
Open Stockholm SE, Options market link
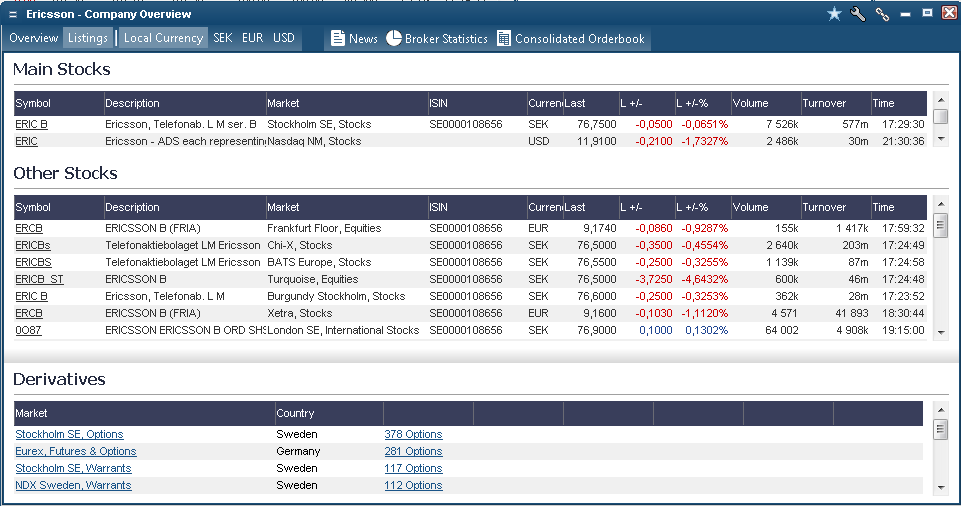tap(69, 434)
